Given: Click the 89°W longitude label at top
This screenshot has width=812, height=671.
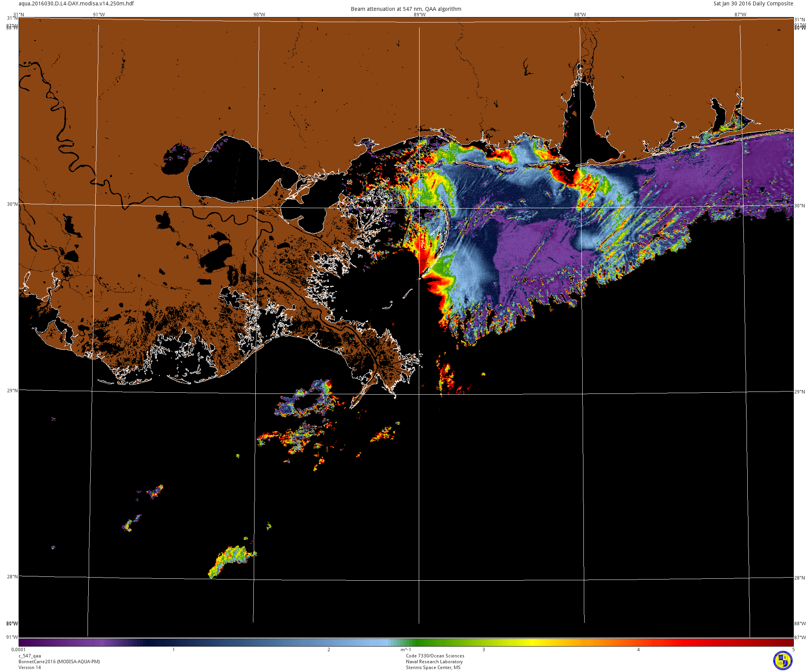Looking at the screenshot, I should point(419,15).
